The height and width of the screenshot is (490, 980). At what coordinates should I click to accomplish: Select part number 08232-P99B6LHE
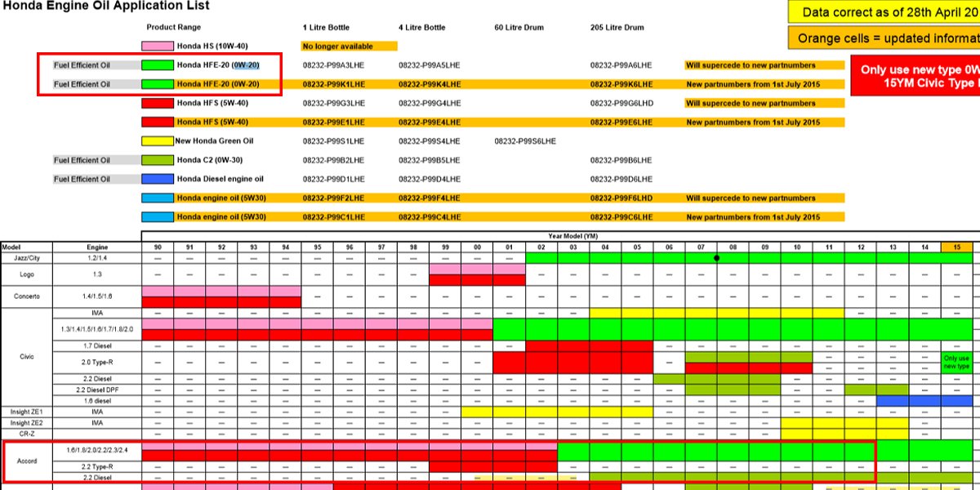tap(621, 160)
